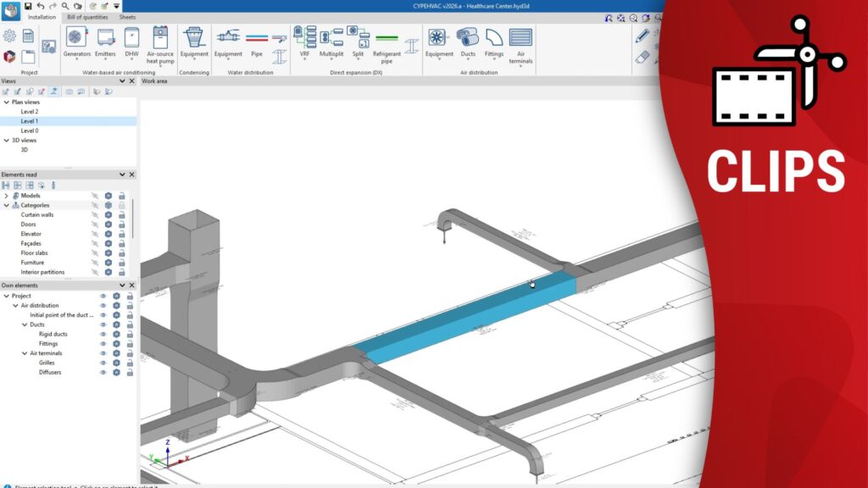Screen dimensions: 868x488
Task: Select the water distribution Pipe tool
Action: click(x=257, y=41)
